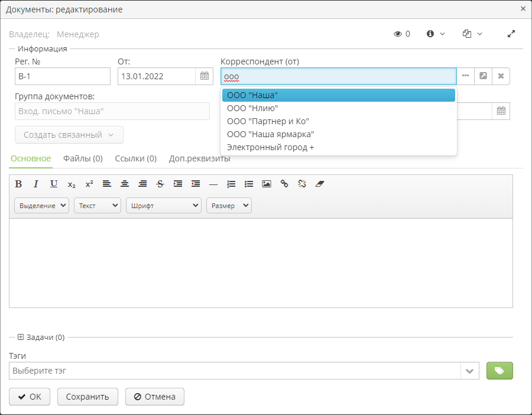
Task: Toggle bold formatting in the editor toolbar
Action: 18,184
